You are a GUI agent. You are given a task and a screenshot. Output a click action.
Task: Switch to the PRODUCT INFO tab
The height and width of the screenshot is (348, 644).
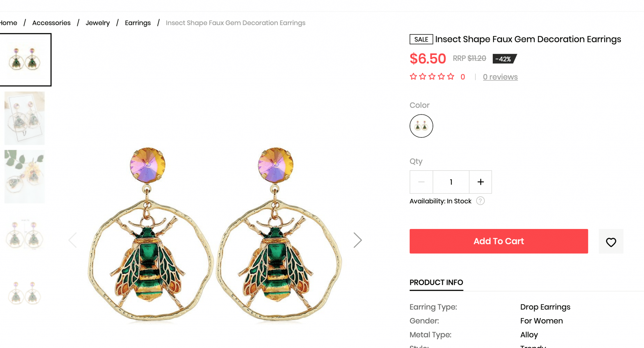(436, 282)
